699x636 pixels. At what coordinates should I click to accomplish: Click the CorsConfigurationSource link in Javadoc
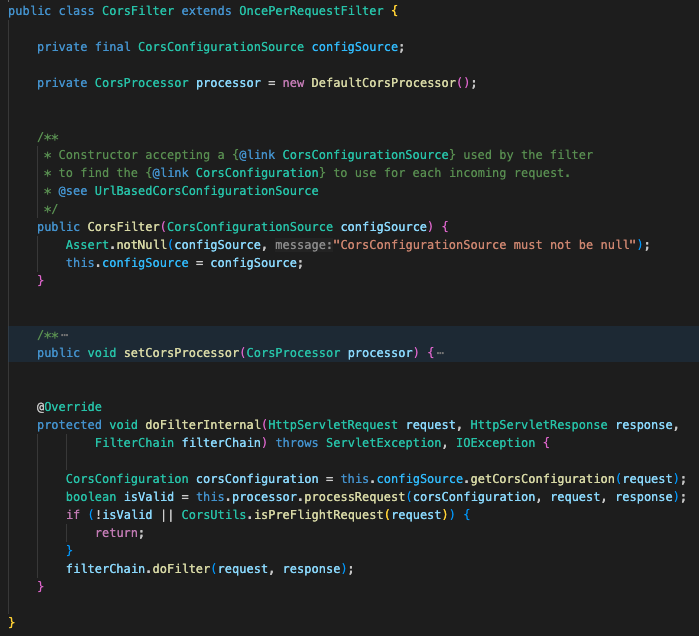click(365, 155)
